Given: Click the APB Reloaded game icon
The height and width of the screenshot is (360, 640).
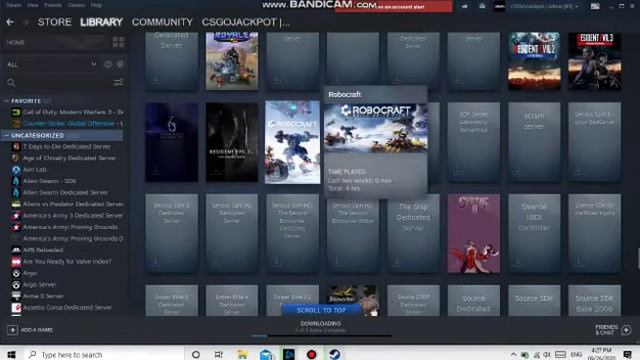Looking at the screenshot, I should pyautogui.click(x=16, y=250).
